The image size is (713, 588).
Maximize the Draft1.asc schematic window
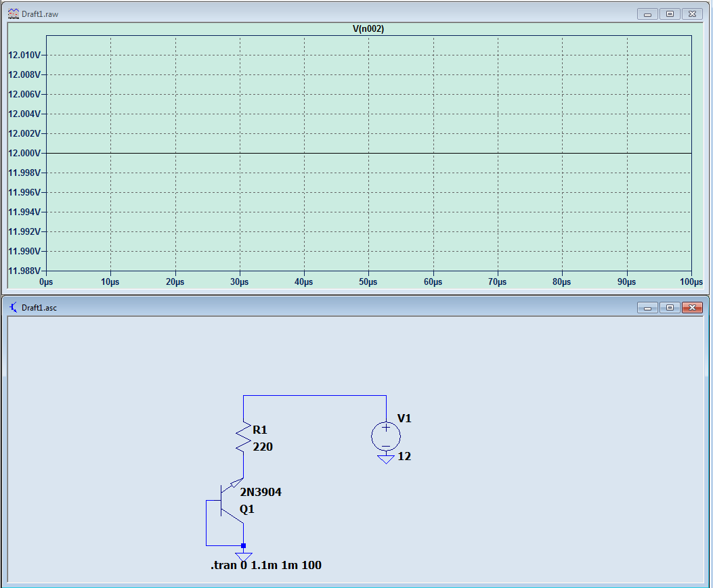[670, 308]
